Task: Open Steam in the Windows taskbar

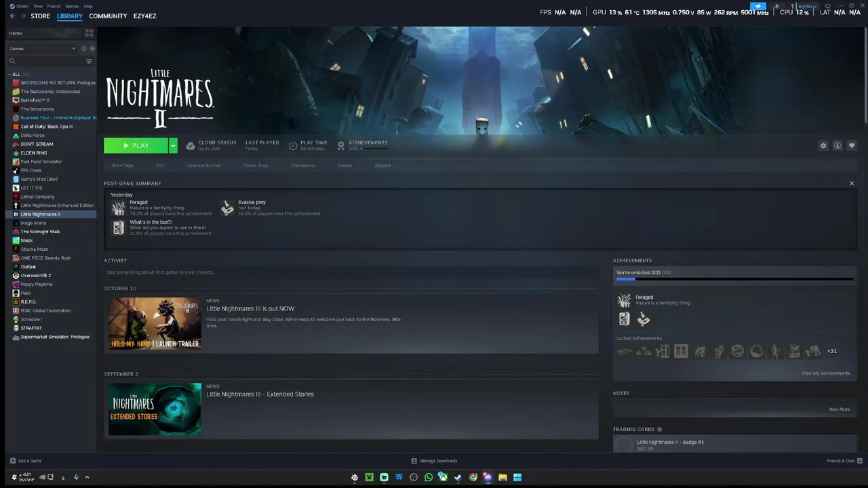Action: (x=458, y=477)
